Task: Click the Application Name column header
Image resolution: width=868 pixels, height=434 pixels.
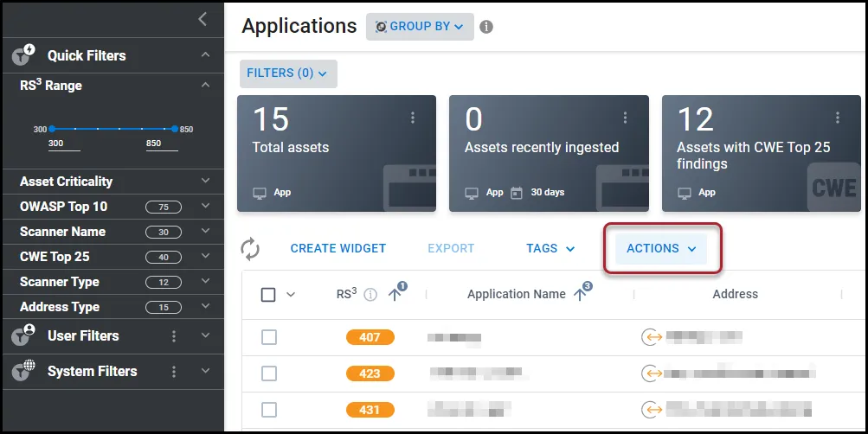Action: click(x=516, y=295)
